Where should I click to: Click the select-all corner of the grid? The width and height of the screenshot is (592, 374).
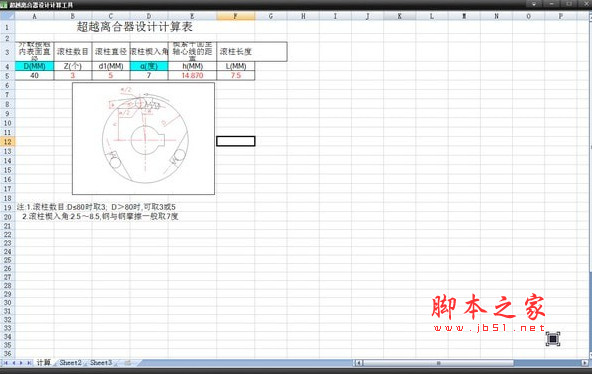click(x=8, y=16)
